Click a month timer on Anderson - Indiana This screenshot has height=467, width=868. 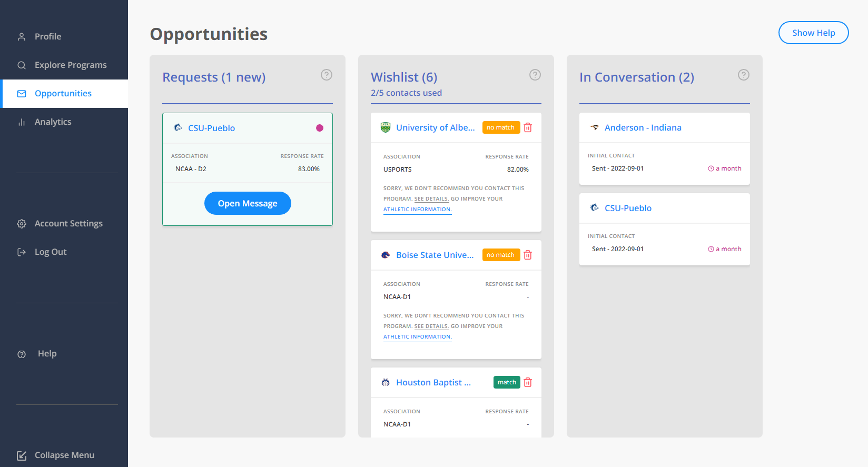point(725,168)
